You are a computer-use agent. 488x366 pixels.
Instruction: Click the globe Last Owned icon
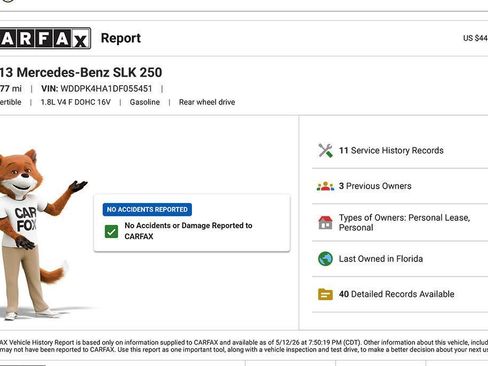325,259
